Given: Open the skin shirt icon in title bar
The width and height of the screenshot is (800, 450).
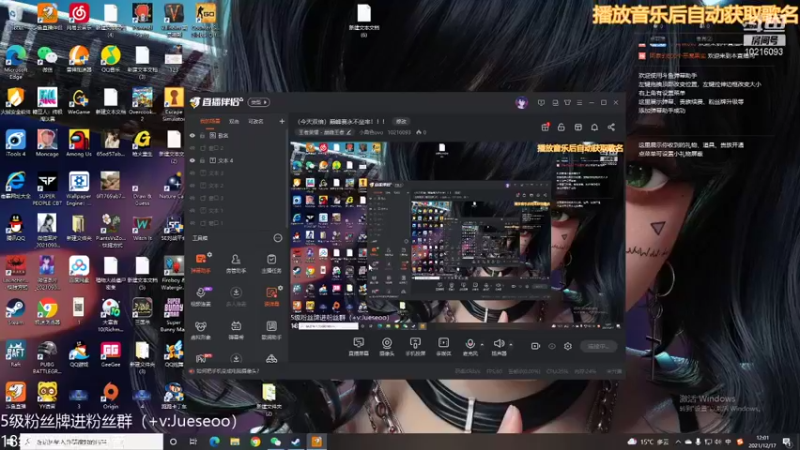Looking at the screenshot, I should 567,103.
